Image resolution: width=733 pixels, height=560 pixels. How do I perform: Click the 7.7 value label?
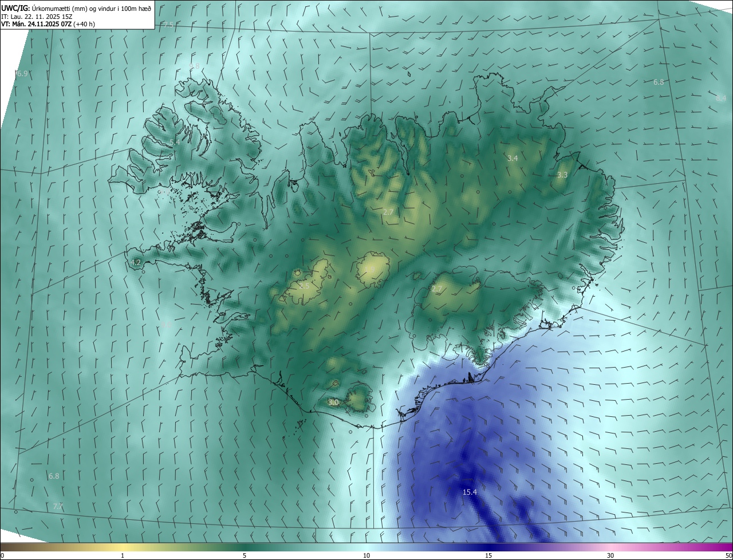[58, 506]
